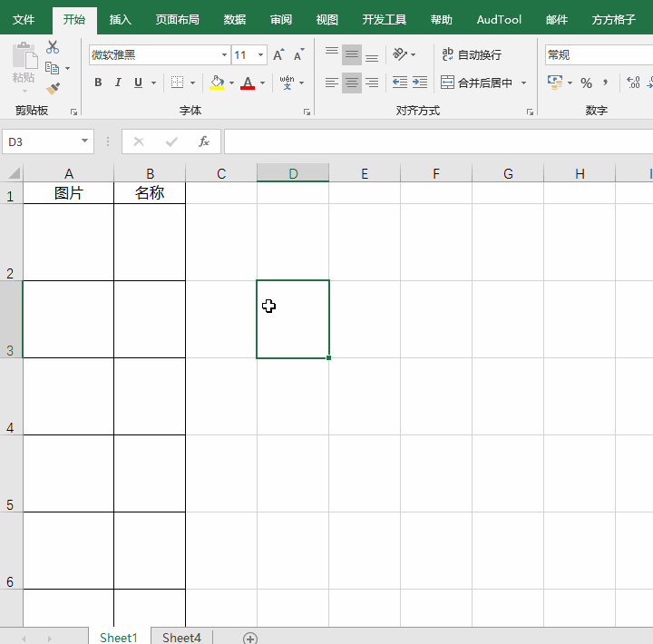This screenshot has height=644, width=653.
Task: Click the number format box 常规
Action: (x=599, y=55)
